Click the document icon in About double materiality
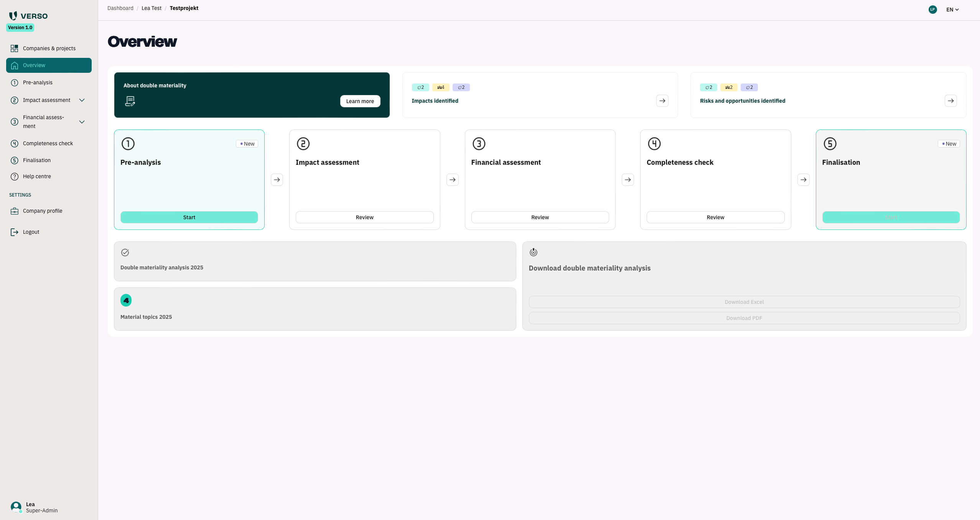Screen dimensions: 980x520 (130, 101)
